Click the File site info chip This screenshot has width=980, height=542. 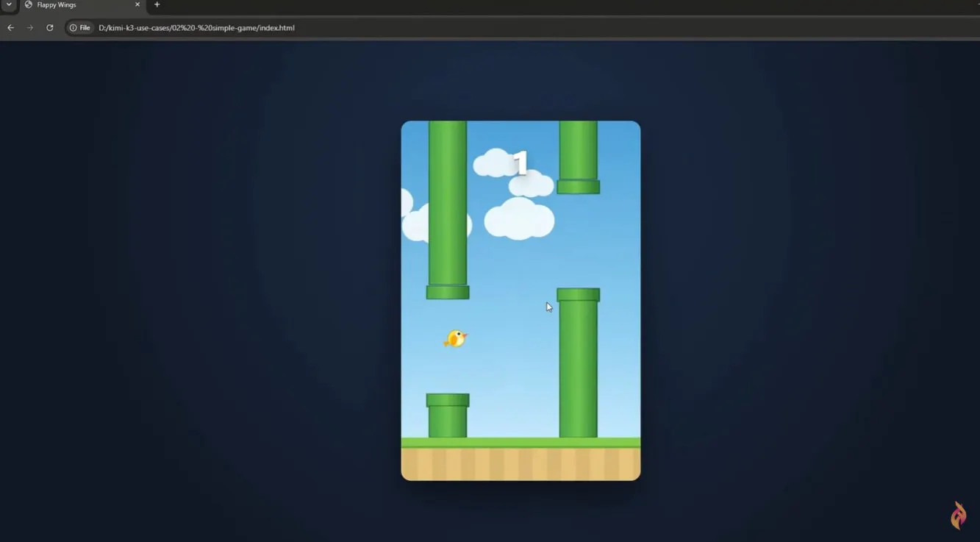[80, 28]
